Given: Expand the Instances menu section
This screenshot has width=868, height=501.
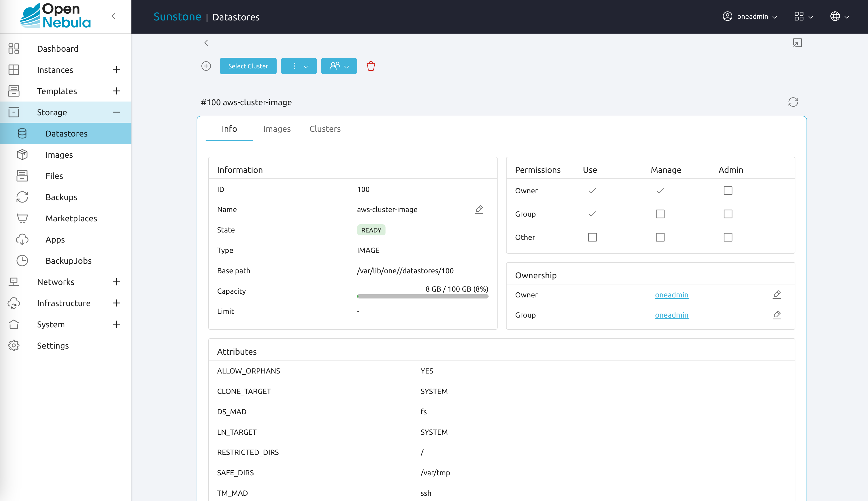Looking at the screenshot, I should [x=117, y=70].
